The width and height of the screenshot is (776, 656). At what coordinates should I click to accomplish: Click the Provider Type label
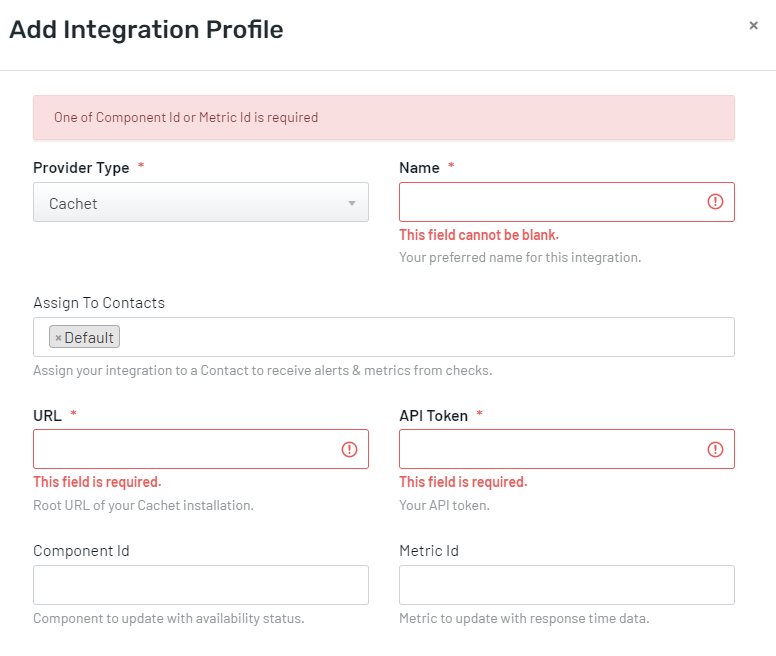point(81,168)
